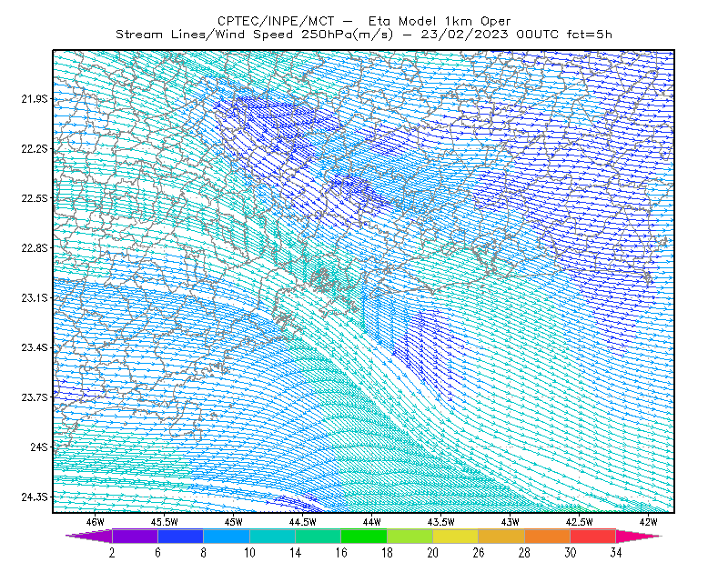Viewport: 728px width, 562px height.
Task: Select the cyan 10-14 legend swatch
Action: click(272, 536)
